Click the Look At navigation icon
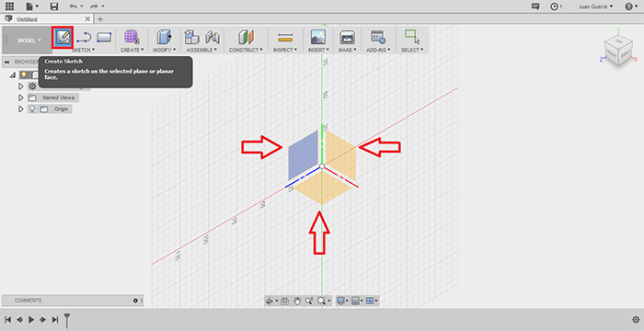Image resolution: width=644 pixels, height=331 pixels. point(285,301)
